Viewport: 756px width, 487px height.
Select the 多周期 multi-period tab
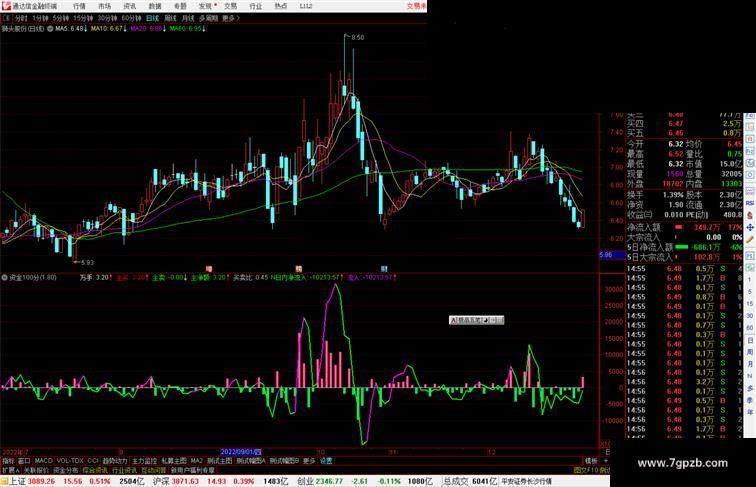[x=208, y=18]
